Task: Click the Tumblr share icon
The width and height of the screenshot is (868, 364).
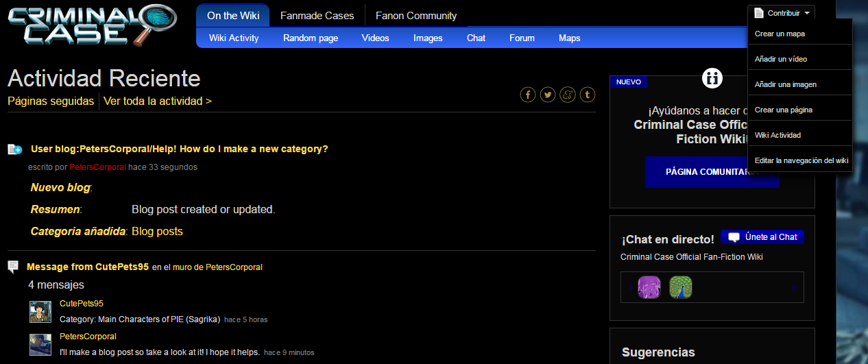Action: point(587,95)
